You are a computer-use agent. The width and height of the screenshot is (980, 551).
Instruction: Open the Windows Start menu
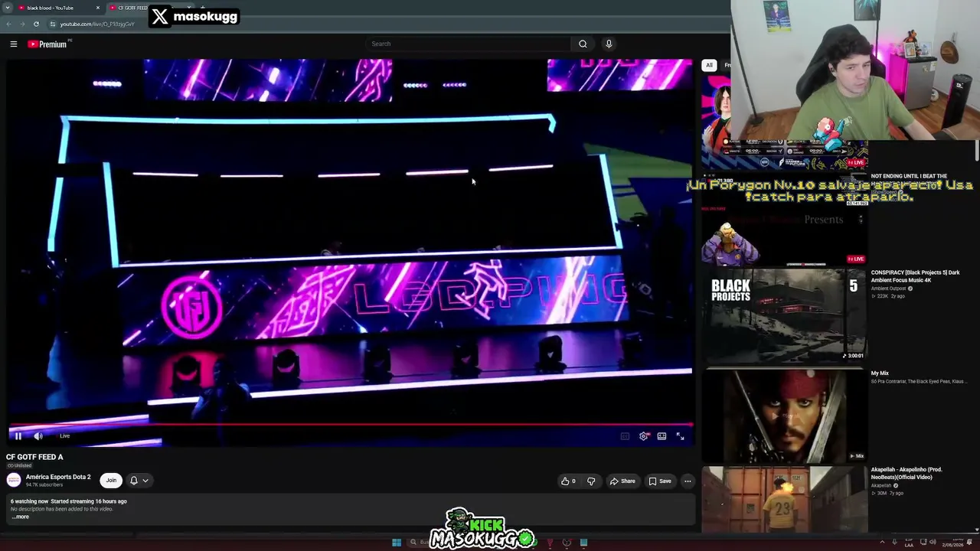point(397,543)
